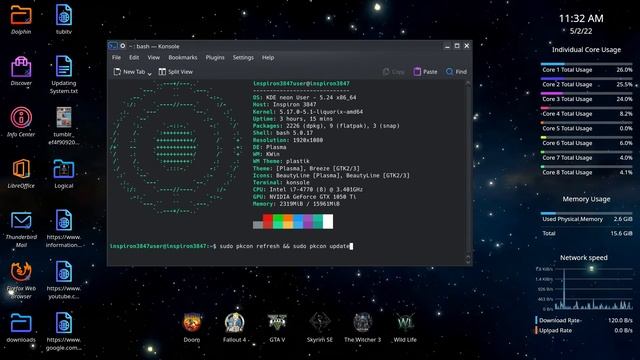Viewport: 640px width, 360px height.
Task: Click the terminal command prompt line
Action: click(231, 246)
